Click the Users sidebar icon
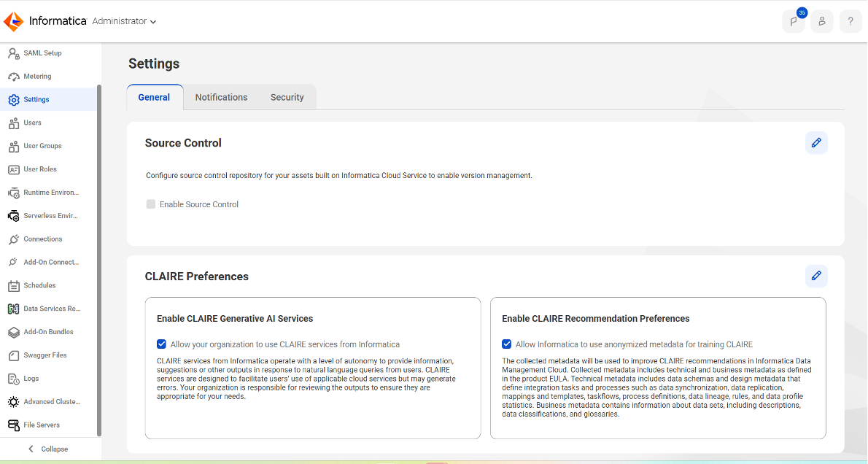868x464 pixels. tap(13, 123)
